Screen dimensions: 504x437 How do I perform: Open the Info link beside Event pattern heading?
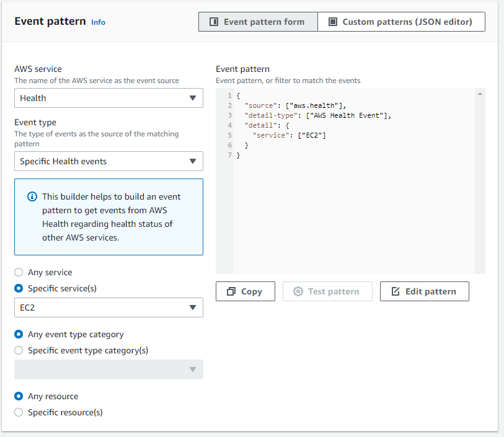98,22
